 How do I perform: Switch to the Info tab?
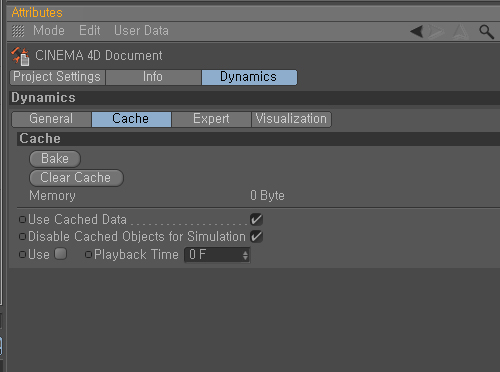[x=153, y=77]
